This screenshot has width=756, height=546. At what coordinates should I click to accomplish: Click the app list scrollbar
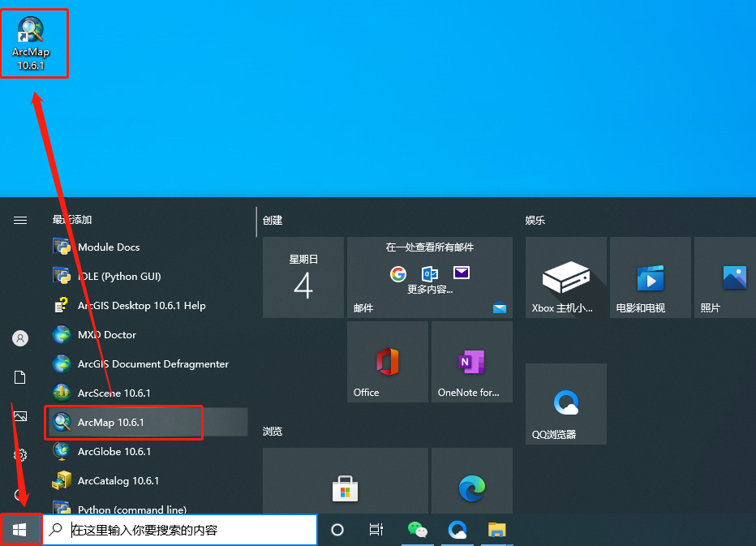click(256, 221)
